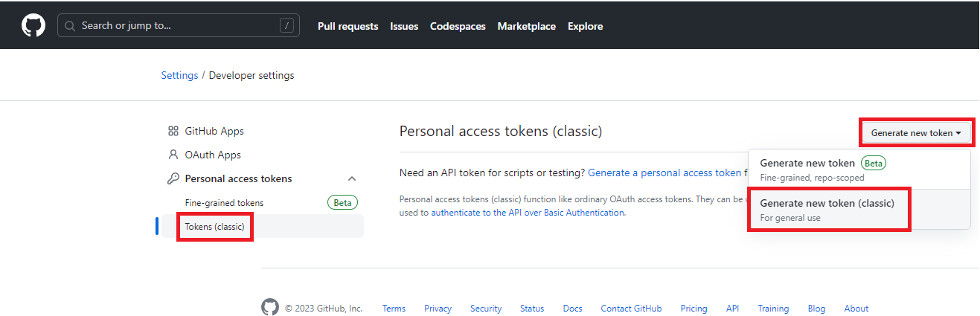The width and height of the screenshot is (980, 316).
Task: Click the footer GitHub logo icon
Action: tap(269, 307)
